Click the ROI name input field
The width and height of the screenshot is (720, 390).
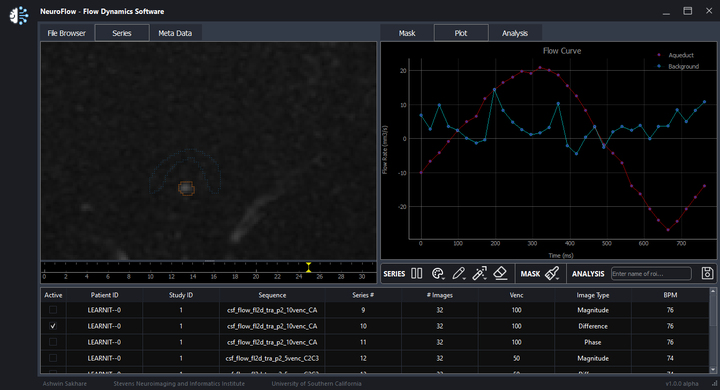point(651,274)
